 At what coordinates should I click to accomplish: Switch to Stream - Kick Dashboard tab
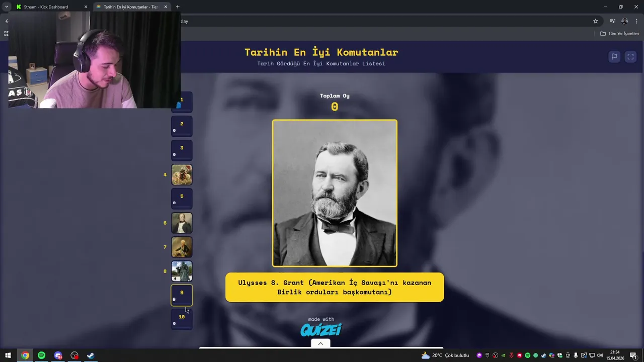tap(50, 7)
